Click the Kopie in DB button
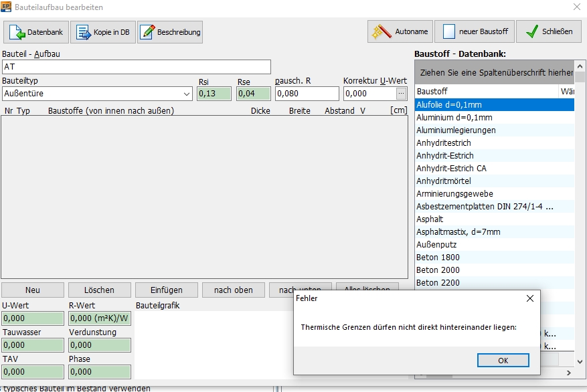This screenshot has width=587, height=392. click(x=103, y=32)
